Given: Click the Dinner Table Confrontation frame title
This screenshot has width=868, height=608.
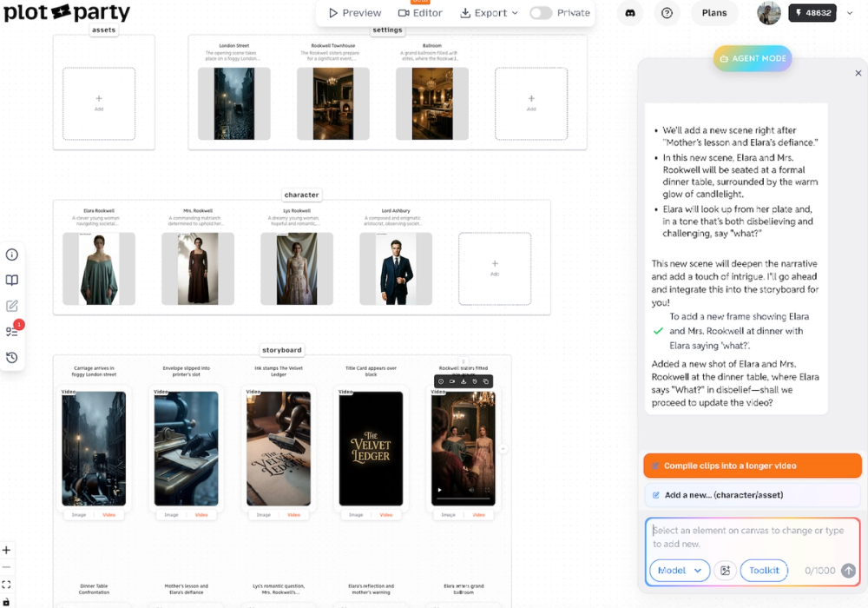Looking at the screenshot, I should click(x=94, y=589).
